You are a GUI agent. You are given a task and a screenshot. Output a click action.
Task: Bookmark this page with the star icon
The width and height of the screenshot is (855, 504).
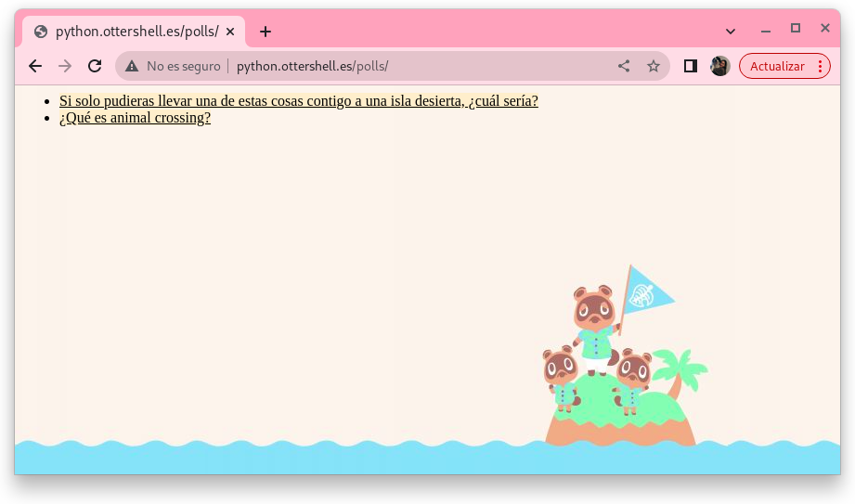(654, 66)
